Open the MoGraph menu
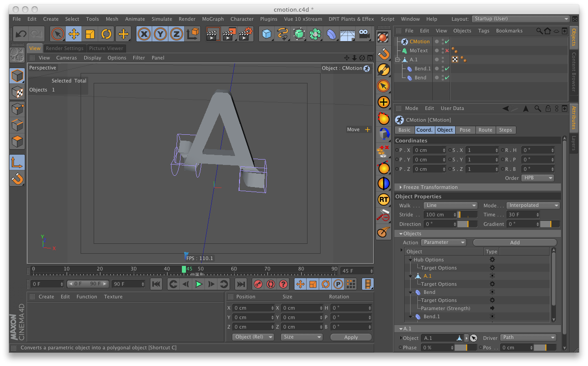 (x=213, y=19)
